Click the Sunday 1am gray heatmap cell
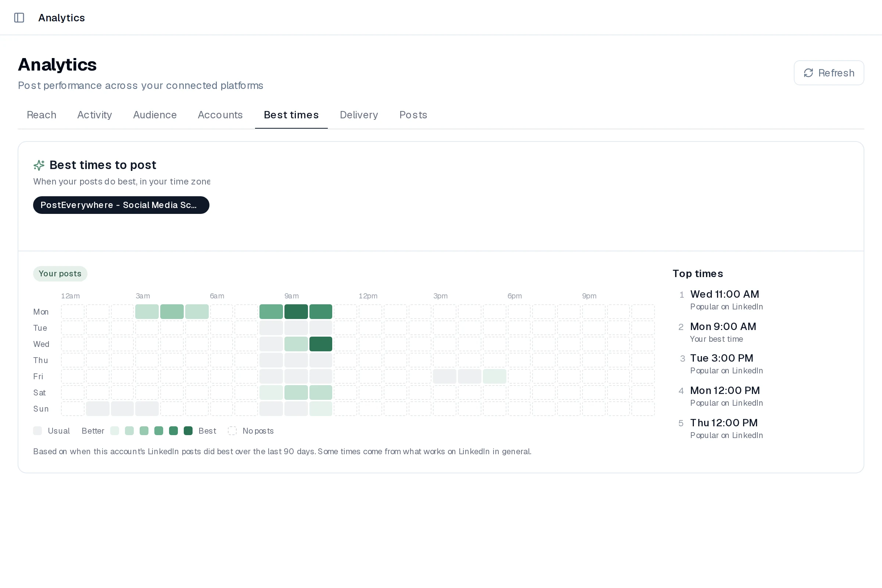Viewport: 882px width, 588px height. [97, 408]
